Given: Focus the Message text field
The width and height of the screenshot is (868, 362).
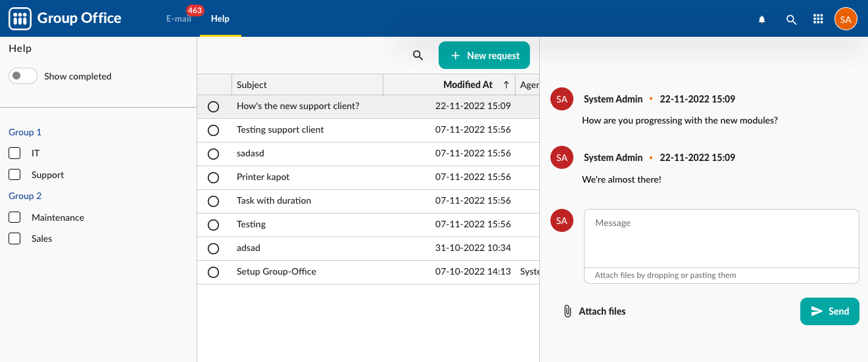Looking at the screenshot, I should pyautogui.click(x=721, y=238).
